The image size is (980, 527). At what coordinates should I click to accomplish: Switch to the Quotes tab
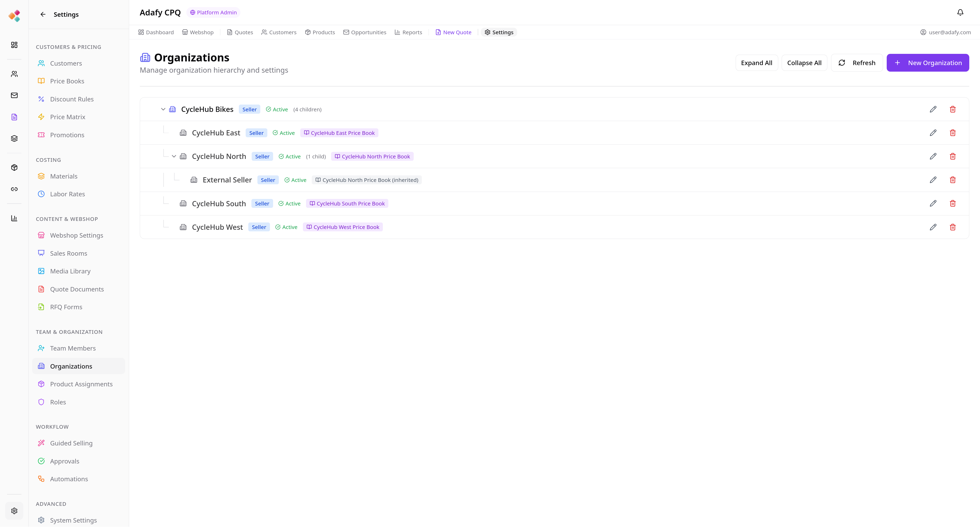tap(240, 32)
